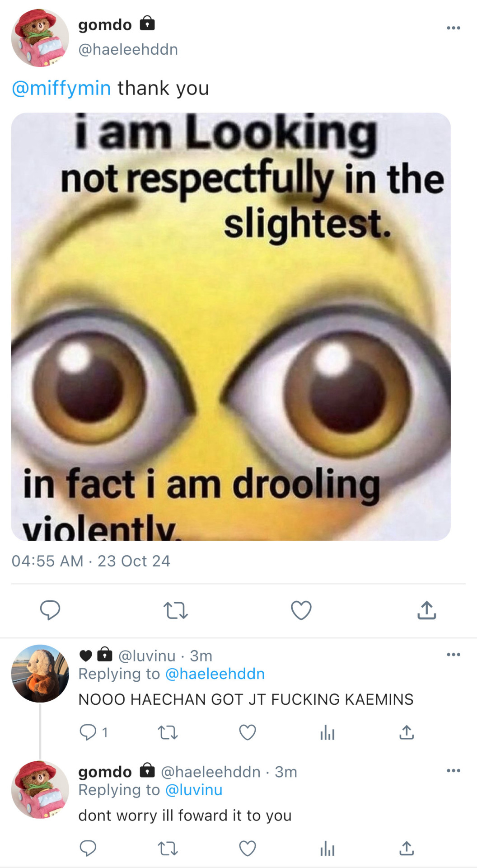The width and height of the screenshot is (477, 868).
Task: Like the 'dont worry ill foward' reply
Action: click(248, 849)
